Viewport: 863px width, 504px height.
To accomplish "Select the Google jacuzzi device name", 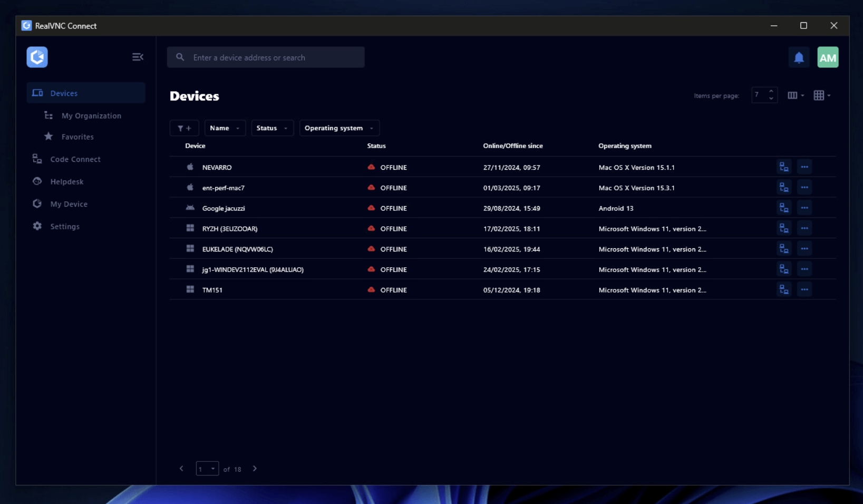I will coord(224,208).
